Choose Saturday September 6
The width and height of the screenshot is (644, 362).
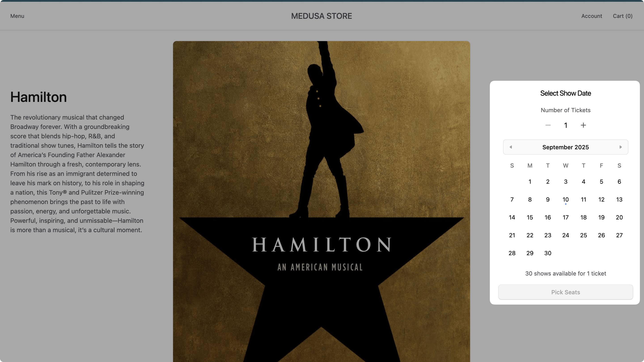[619, 182]
